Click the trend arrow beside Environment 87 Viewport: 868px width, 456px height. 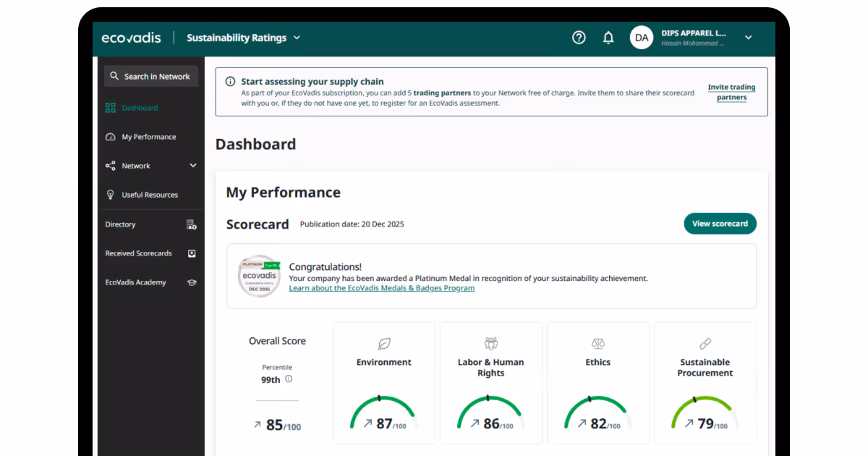click(367, 423)
